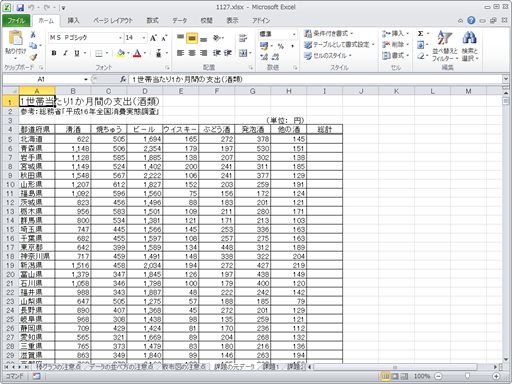512x384 pixels.
Task: Click the vertical scrollbar down arrow
Action: coord(506,360)
